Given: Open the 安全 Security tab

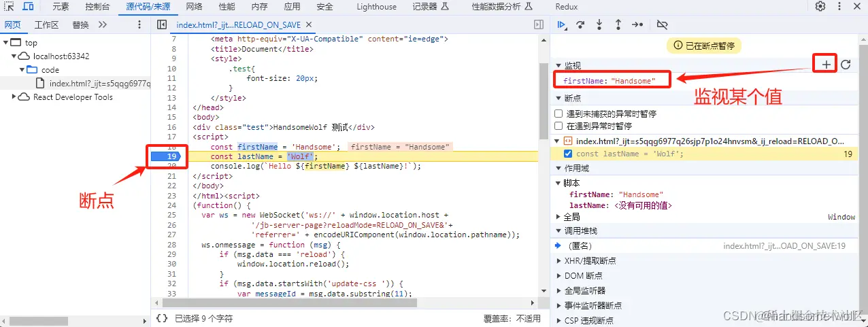Looking at the screenshot, I should pos(324,7).
